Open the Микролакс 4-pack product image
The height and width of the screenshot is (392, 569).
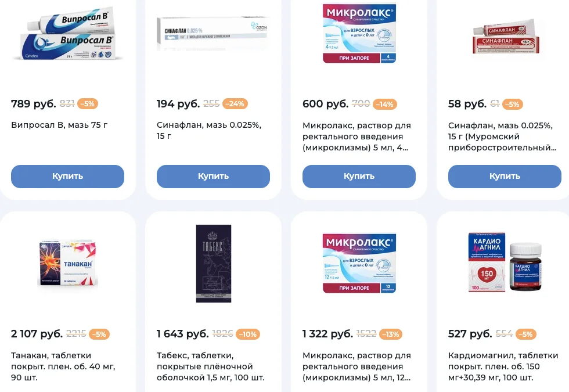[359, 33]
